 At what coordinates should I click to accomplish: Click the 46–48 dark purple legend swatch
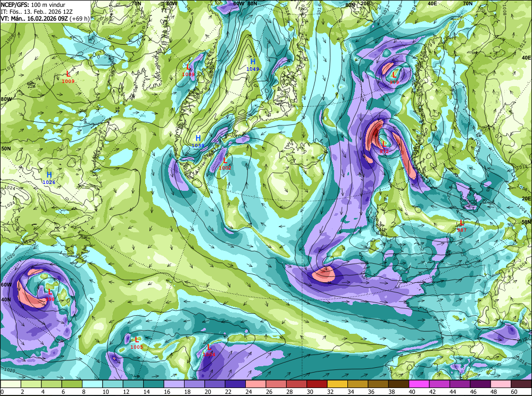click(x=480, y=384)
